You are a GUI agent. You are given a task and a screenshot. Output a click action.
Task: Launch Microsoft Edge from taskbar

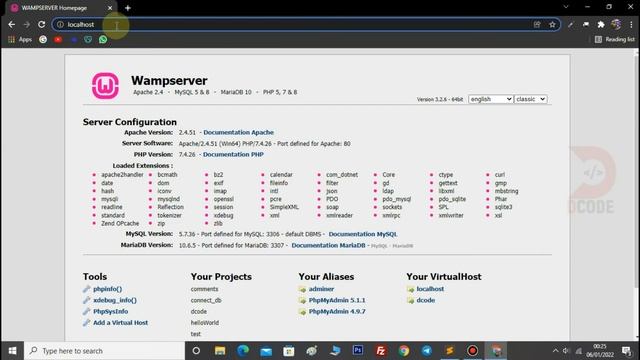243,351
